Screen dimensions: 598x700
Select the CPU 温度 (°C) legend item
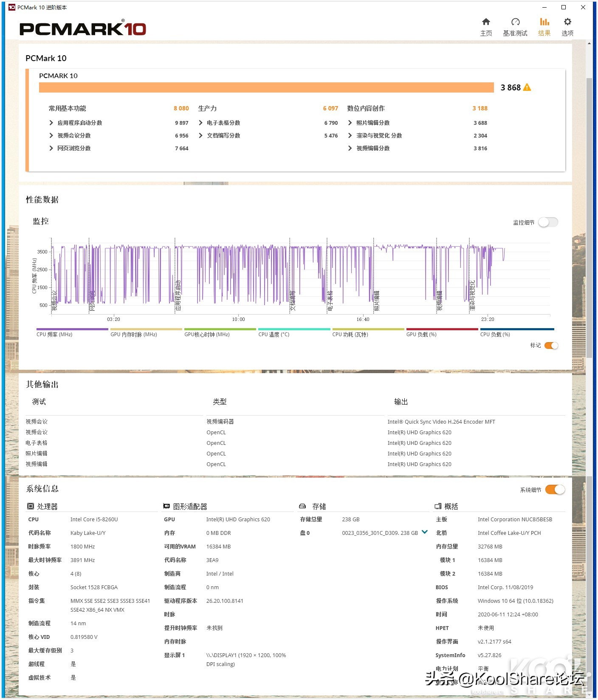[x=274, y=335]
